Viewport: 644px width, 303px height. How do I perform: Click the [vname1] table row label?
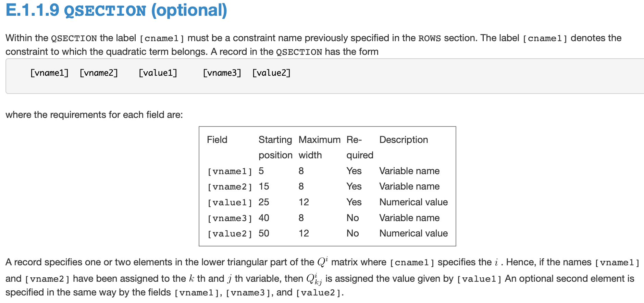point(230,171)
